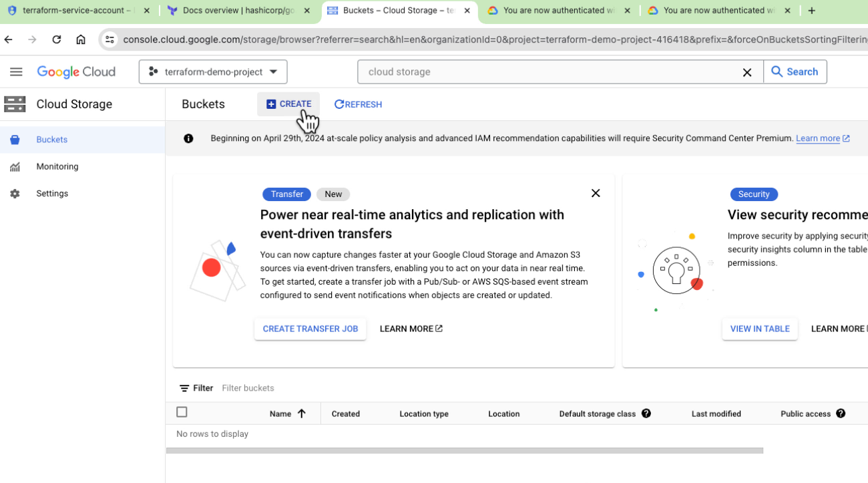Image resolution: width=868 pixels, height=483 pixels.
Task: Open Cloud Storage Settings via gear icon
Action: (x=15, y=193)
